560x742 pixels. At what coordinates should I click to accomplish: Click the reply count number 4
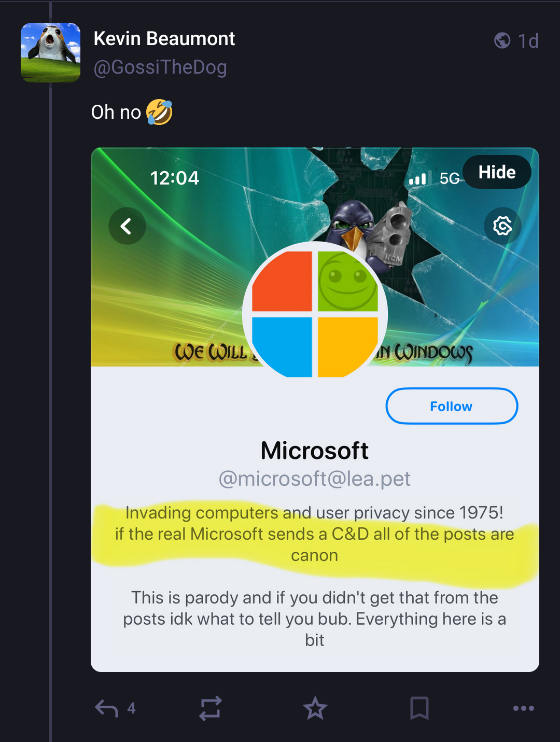click(132, 708)
